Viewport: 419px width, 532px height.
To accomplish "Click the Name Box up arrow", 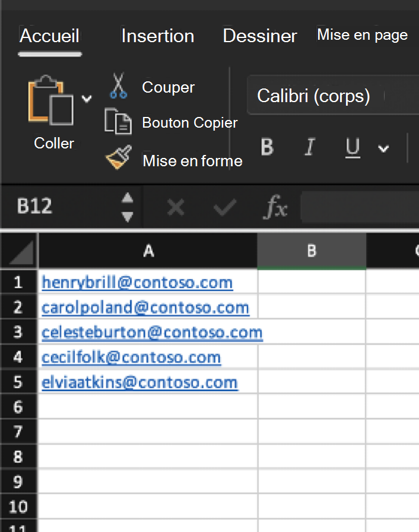I will pos(128,198).
